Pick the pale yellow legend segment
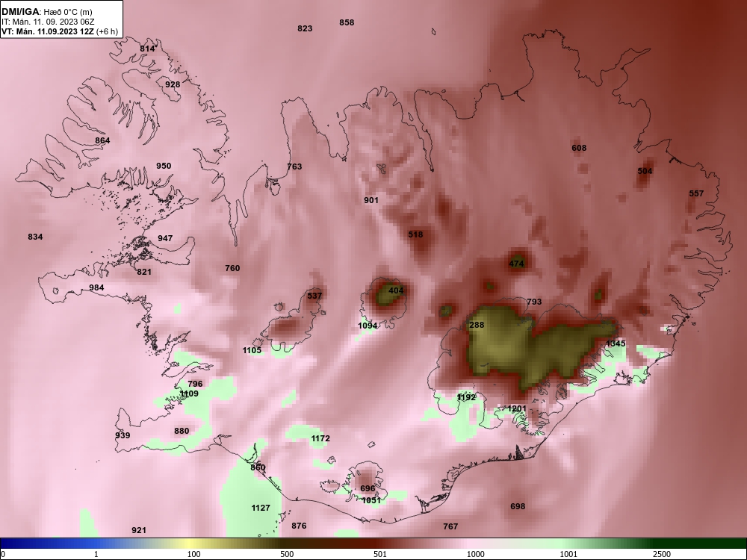Viewport: 747px width, 560px height. point(188,544)
